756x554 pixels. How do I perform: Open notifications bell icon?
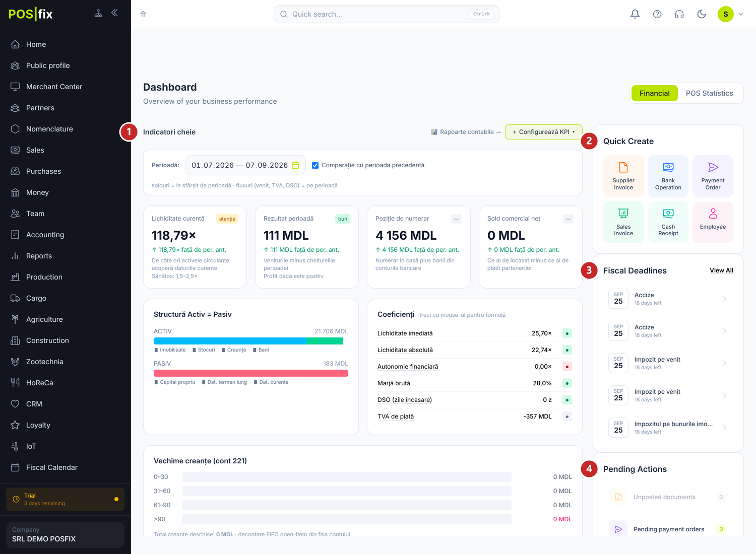point(635,14)
